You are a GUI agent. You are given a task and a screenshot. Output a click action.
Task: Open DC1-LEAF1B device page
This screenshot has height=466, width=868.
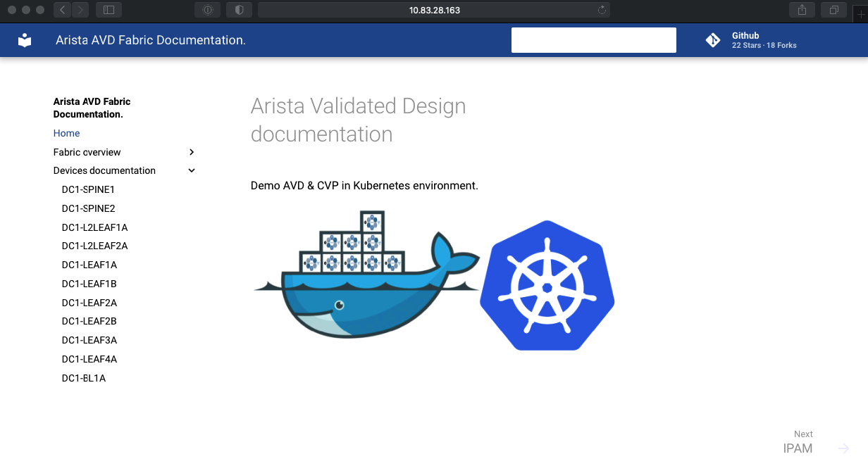pos(89,284)
